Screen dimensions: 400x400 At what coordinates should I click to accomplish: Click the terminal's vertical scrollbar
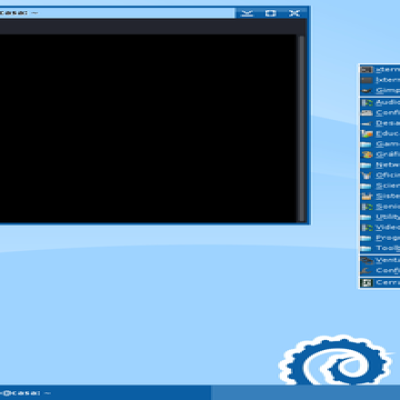(x=302, y=128)
